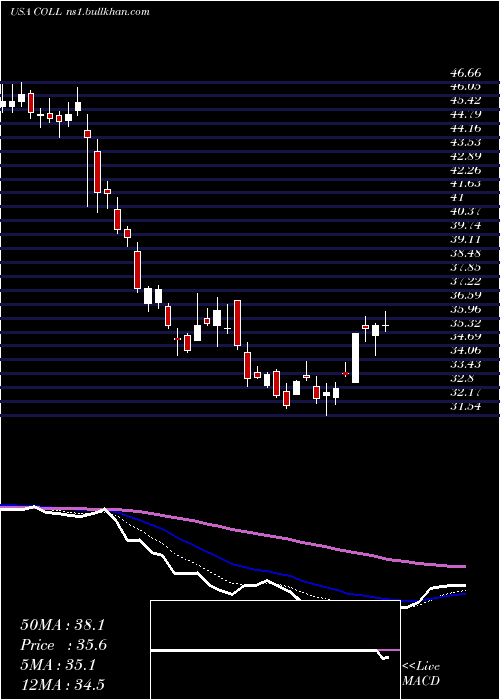Click the 44.79 price axis label

(x=464, y=114)
